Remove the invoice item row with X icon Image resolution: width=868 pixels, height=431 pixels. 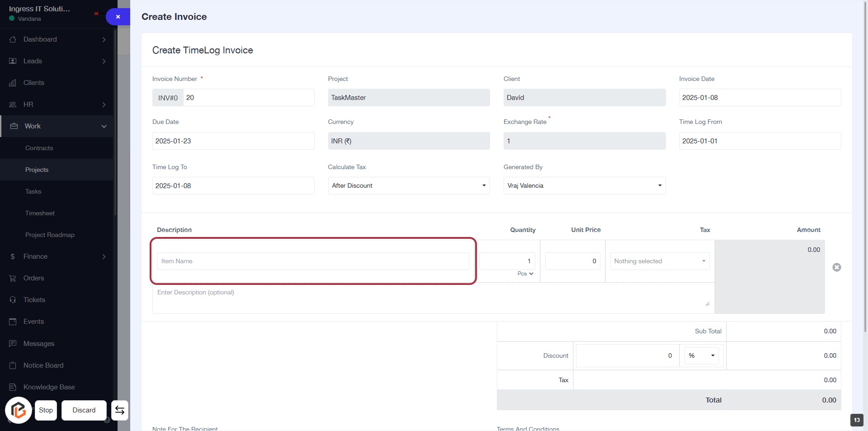pyautogui.click(x=836, y=267)
